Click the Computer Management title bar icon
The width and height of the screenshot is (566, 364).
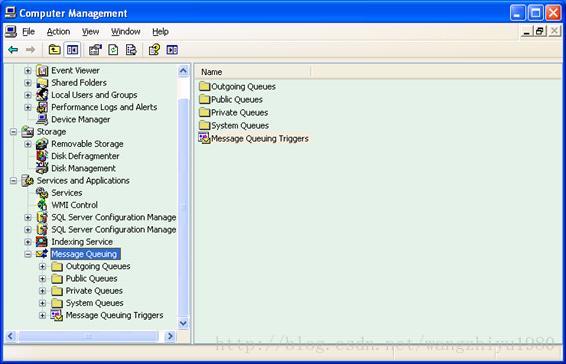click(x=10, y=13)
